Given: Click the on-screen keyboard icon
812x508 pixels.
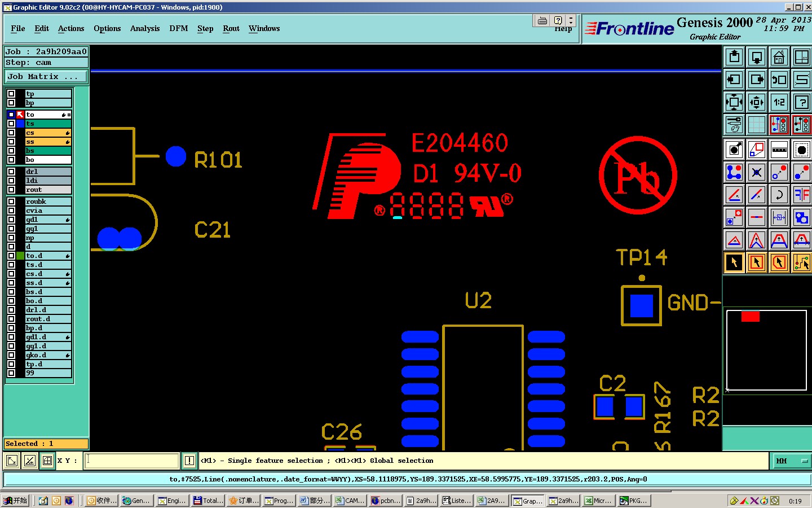Looking at the screenshot, I should click(542, 21).
